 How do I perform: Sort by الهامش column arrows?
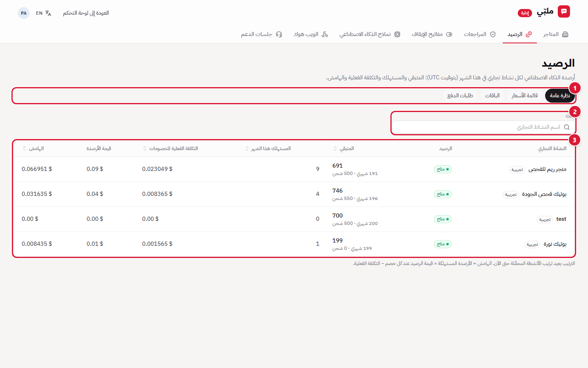(24, 148)
